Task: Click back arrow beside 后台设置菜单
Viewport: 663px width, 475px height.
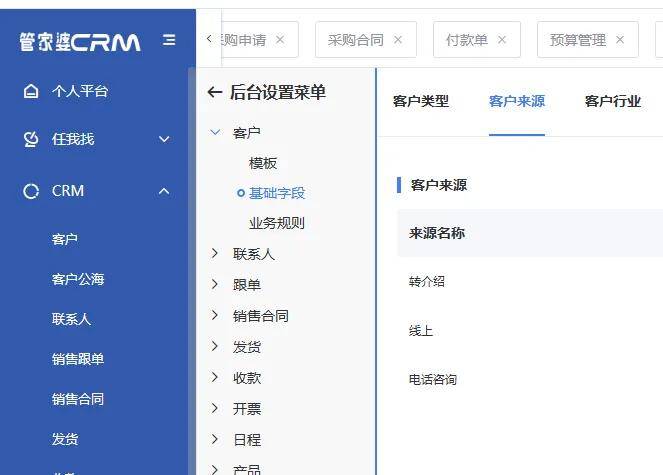Action: point(214,93)
